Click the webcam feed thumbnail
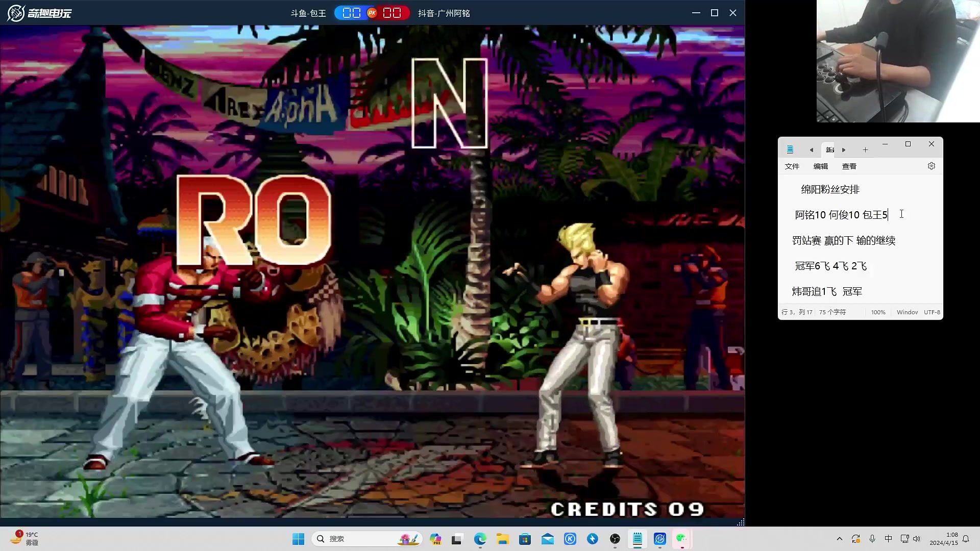The width and height of the screenshot is (980, 551). [x=898, y=61]
